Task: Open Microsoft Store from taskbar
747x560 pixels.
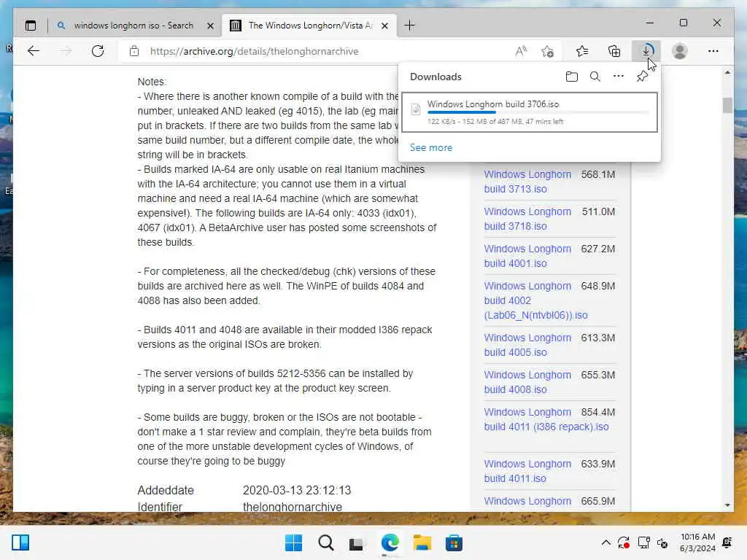Action: (454, 542)
